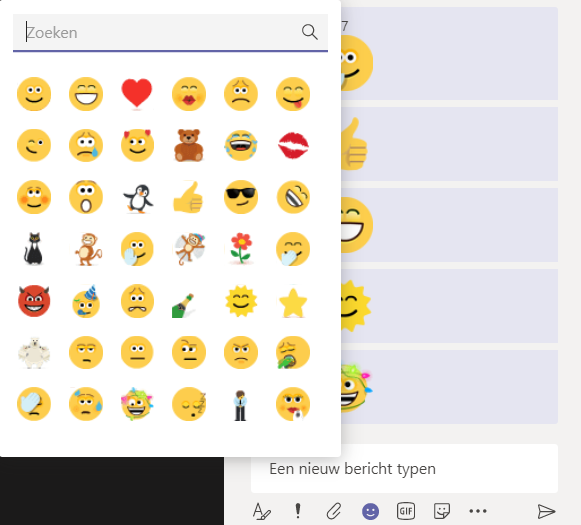The height and width of the screenshot is (525, 581).
Task: Click the Zoeken emoji search field
Action: [170, 33]
